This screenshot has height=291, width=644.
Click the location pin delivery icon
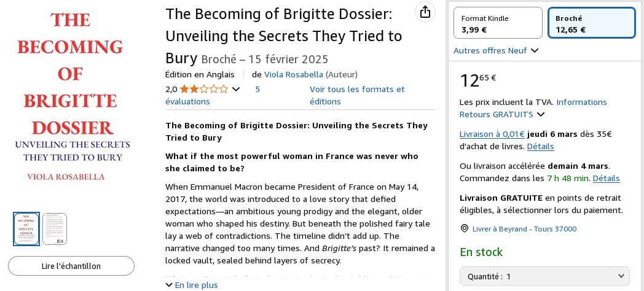pos(464,228)
